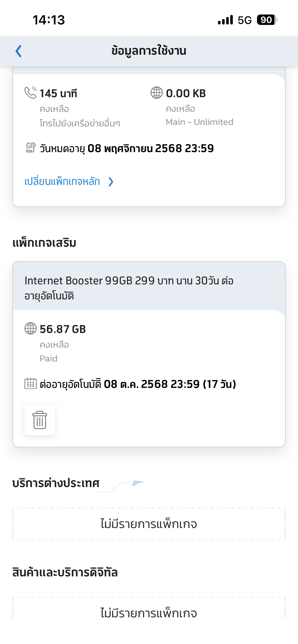Select the 56.87 GB remaining data text
Viewport: 298px width, 644px height.
tap(63, 329)
